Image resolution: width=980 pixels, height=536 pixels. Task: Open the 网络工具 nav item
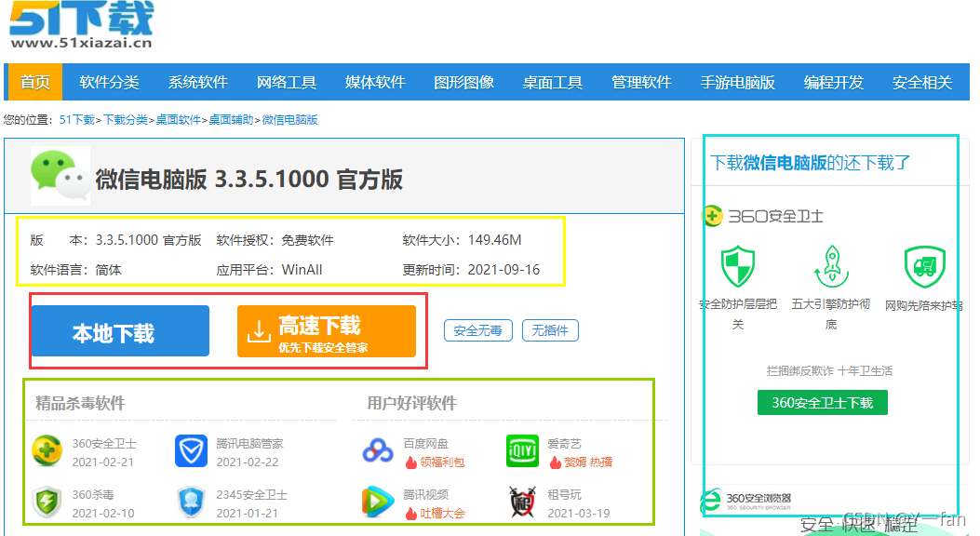[x=287, y=82]
